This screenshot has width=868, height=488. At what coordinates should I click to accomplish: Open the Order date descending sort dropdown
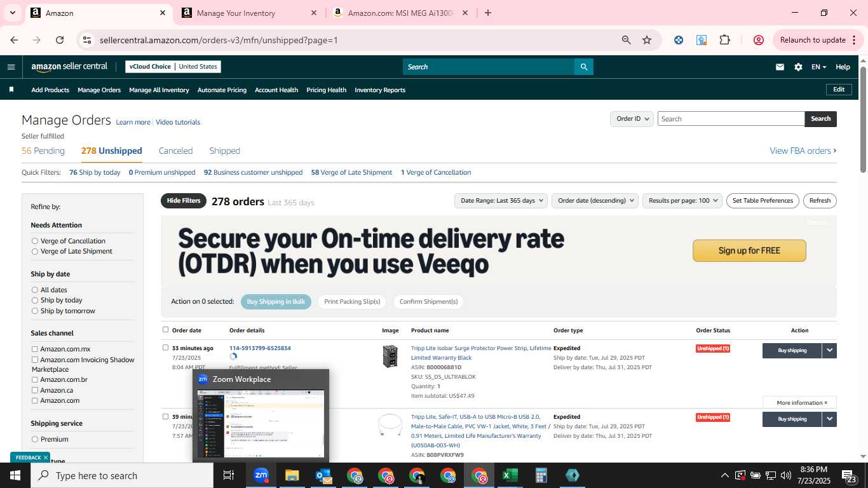595,201
